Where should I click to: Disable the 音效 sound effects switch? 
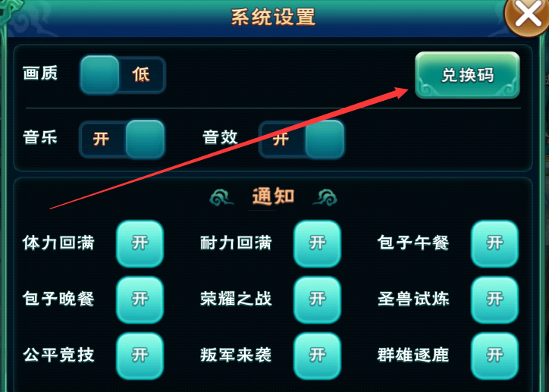[302, 139]
